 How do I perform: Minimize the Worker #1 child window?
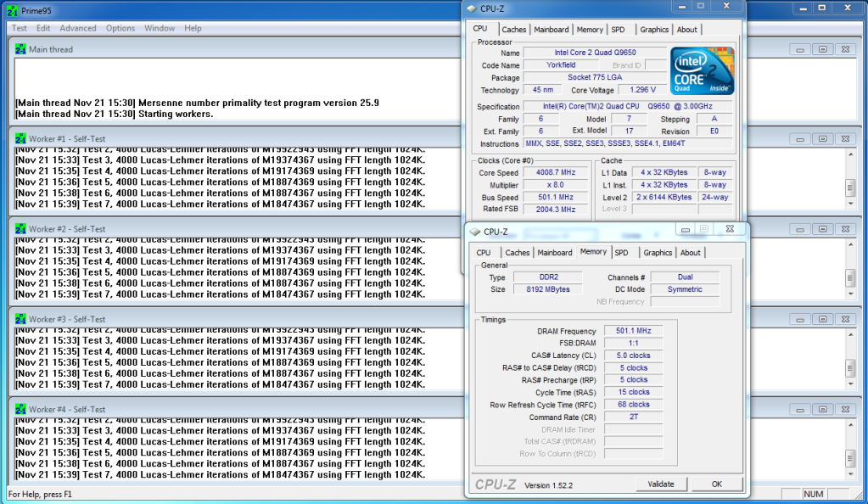point(800,138)
